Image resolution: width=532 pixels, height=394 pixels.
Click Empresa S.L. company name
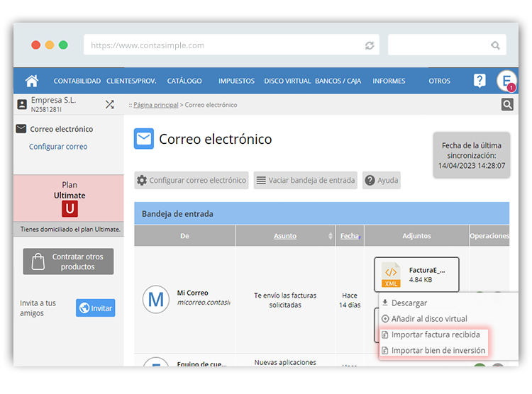tap(53, 100)
